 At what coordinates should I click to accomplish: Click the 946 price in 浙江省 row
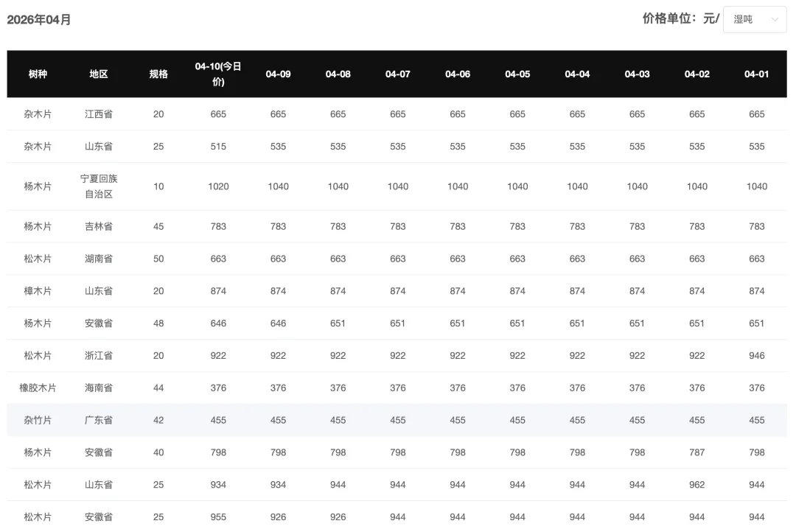click(756, 355)
